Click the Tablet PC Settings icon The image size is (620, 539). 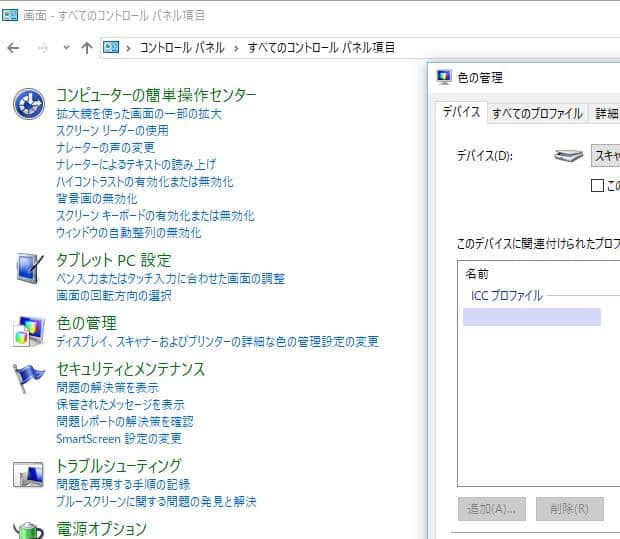click(29, 268)
